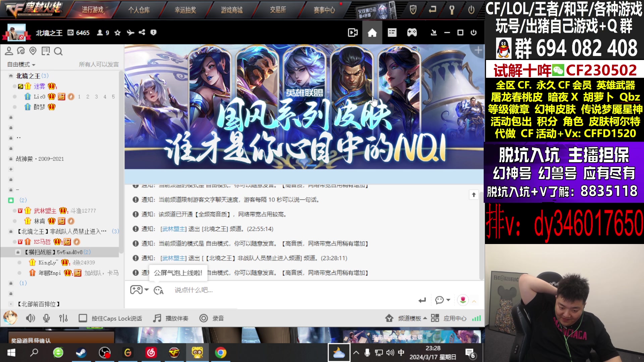Open the 战神殿·2009-2021 sub-channel

coord(40,159)
